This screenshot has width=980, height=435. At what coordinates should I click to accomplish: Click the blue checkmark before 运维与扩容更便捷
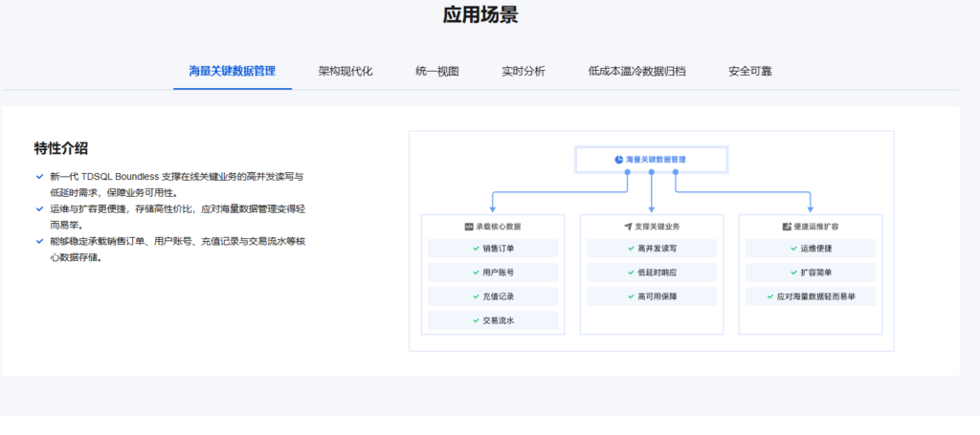[x=40, y=209]
